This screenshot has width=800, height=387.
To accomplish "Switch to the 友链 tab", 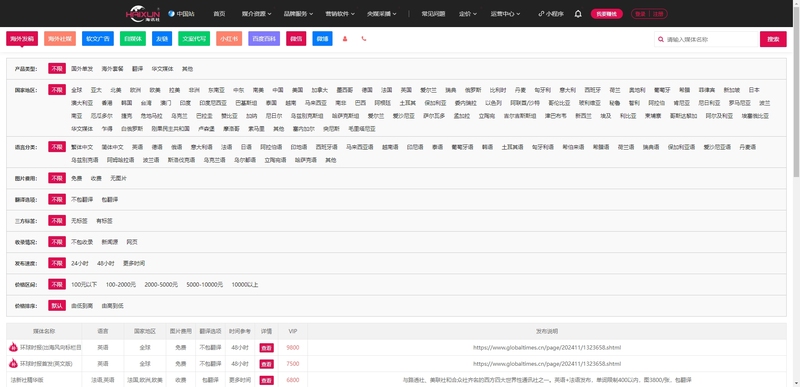I will pyautogui.click(x=162, y=39).
